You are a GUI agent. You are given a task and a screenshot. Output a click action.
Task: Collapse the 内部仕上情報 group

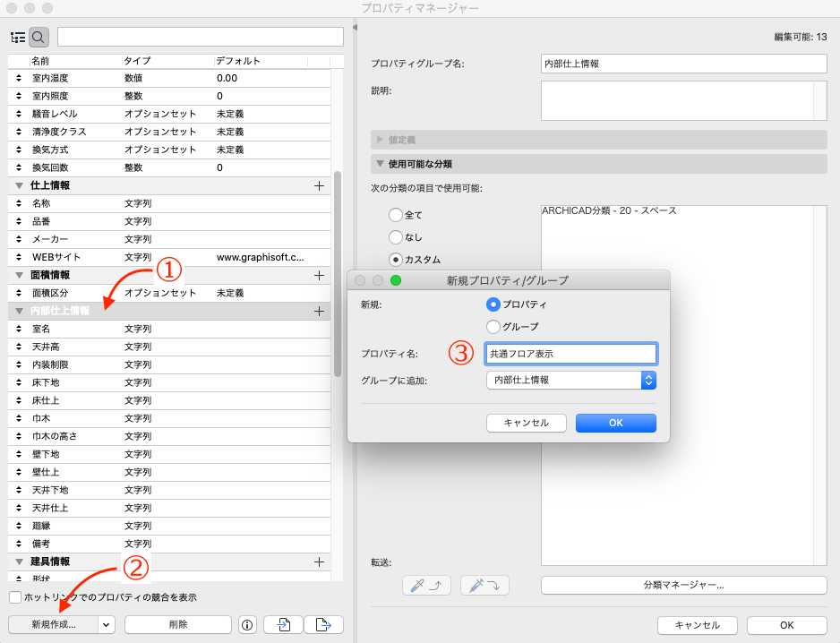click(20, 312)
